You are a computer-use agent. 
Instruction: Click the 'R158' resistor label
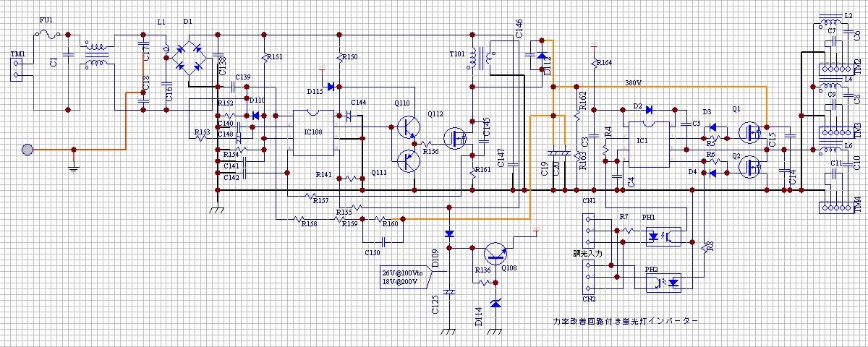pos(310,223)
